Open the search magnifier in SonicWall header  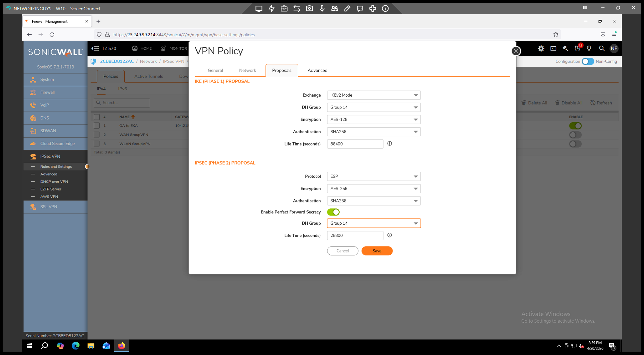(601, 49)
